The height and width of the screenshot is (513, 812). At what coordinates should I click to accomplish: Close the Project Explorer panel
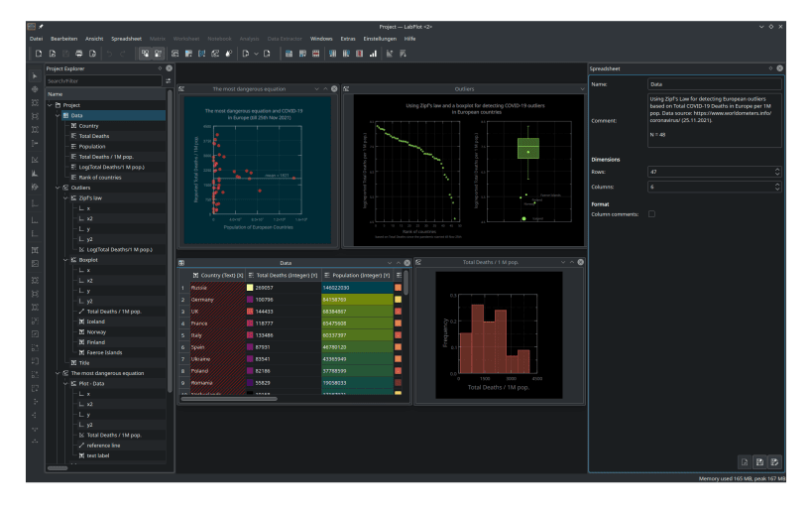pos(169,68)
